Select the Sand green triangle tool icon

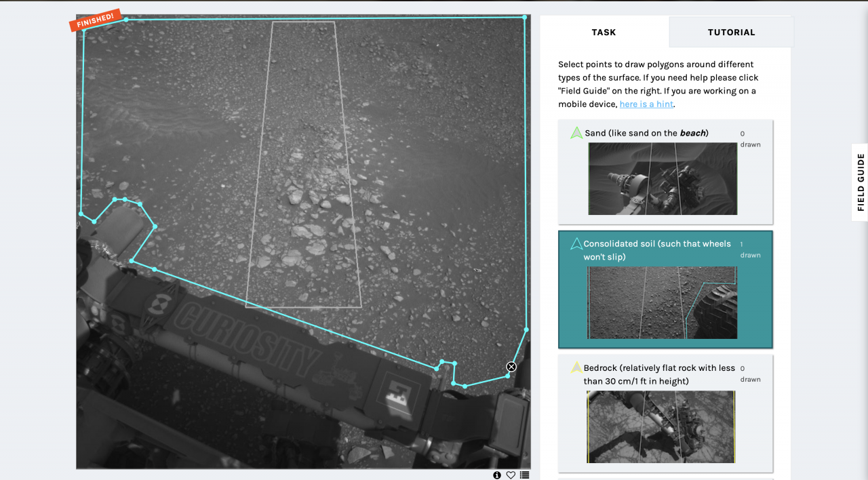click(x=576, y=133)
